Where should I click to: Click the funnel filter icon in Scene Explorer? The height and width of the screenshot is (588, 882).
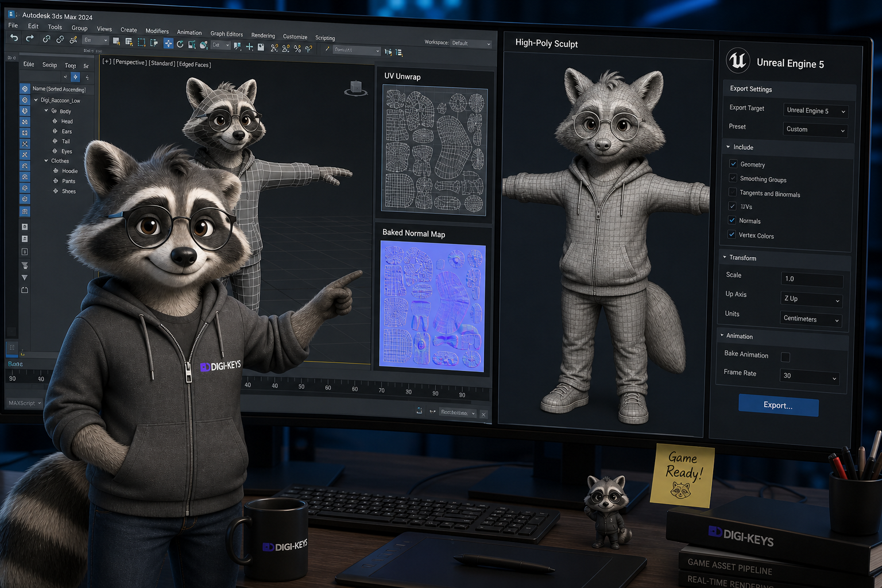[x=25, y=265]
